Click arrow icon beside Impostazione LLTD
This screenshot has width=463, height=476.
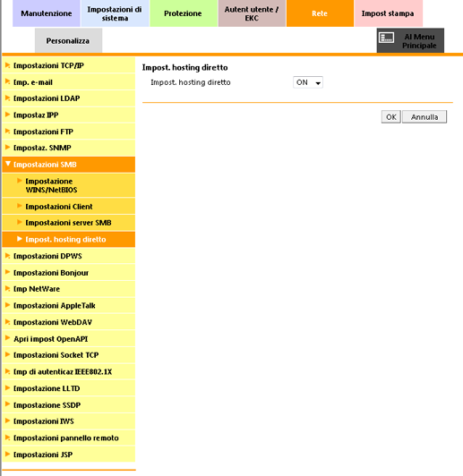[8, 388]
